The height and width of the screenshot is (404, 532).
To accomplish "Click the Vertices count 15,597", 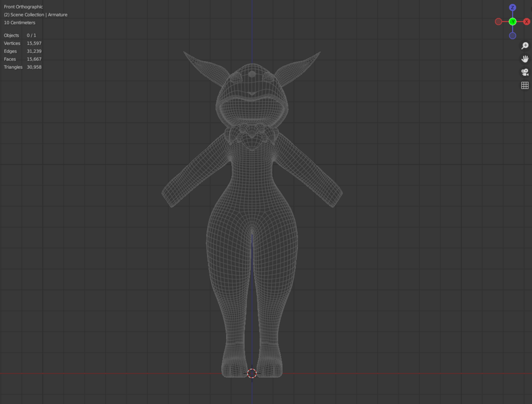I will (x=34, y=43).
